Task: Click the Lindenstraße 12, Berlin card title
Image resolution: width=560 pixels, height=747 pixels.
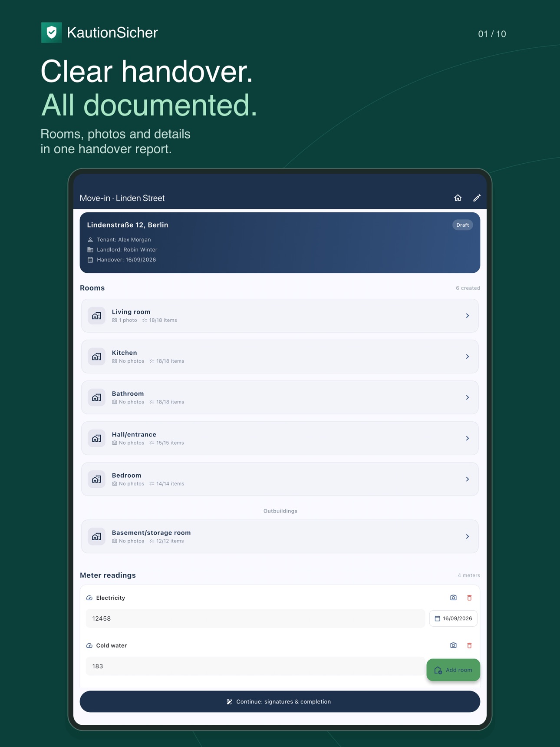Action: point(128,225)
